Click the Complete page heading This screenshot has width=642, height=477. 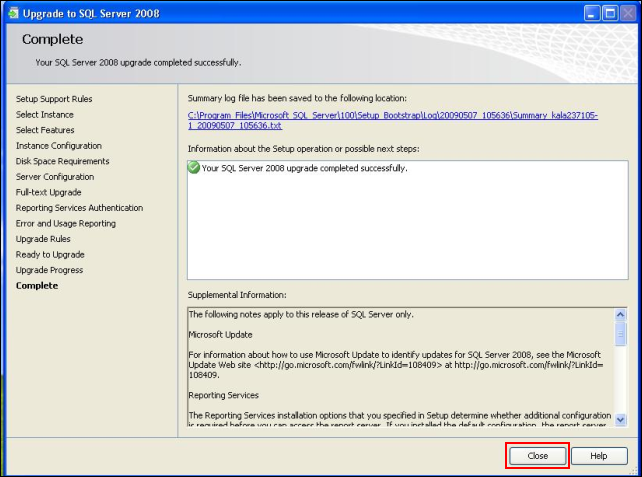52,39
